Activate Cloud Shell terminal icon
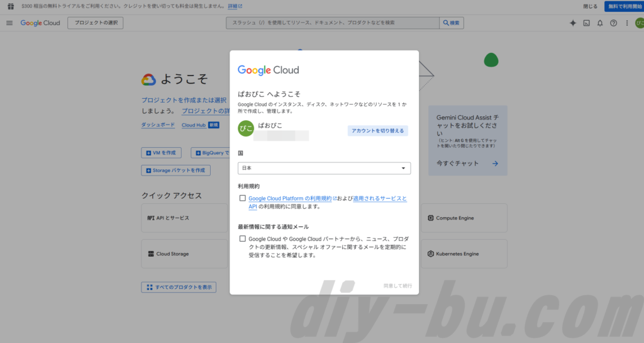This screenshot has width=644, height=343. [x=587, y=23]
